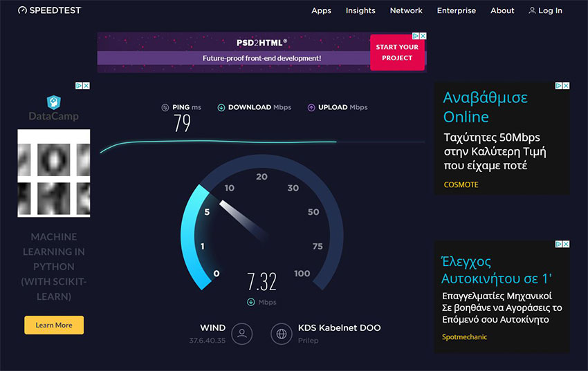This screenshot has width=588, height=371.
Task: Open the Enterprise section
Action: 457,10
